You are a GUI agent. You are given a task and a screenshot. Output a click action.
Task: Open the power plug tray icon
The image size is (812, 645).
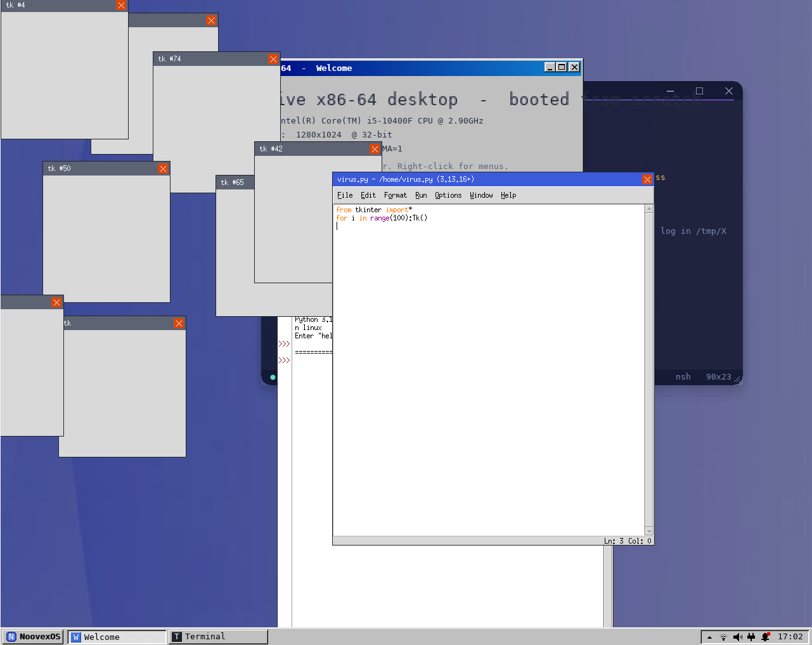pyautogui.click(x=751, y=637)
